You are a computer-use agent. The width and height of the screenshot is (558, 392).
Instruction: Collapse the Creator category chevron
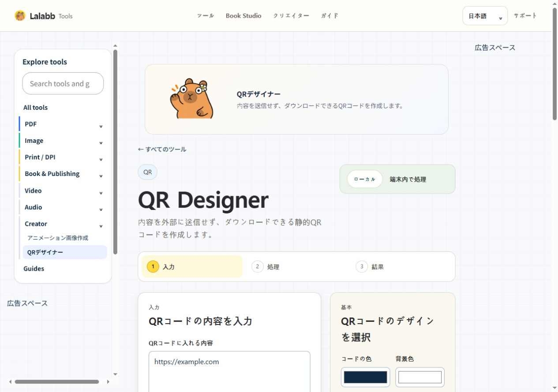pos(101,226)
